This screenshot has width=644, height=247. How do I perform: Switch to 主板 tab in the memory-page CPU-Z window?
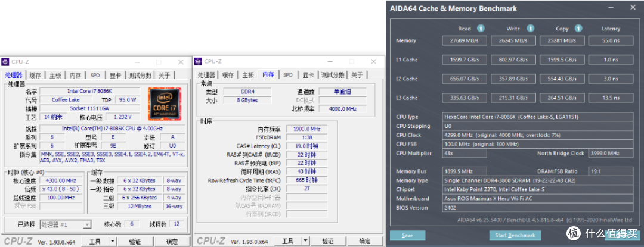pos(248,76)
